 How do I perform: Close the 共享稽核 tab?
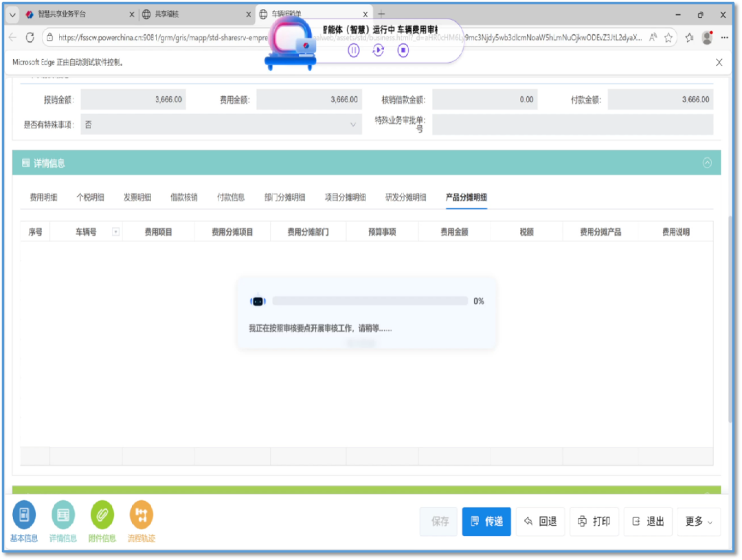click(249, 14)
